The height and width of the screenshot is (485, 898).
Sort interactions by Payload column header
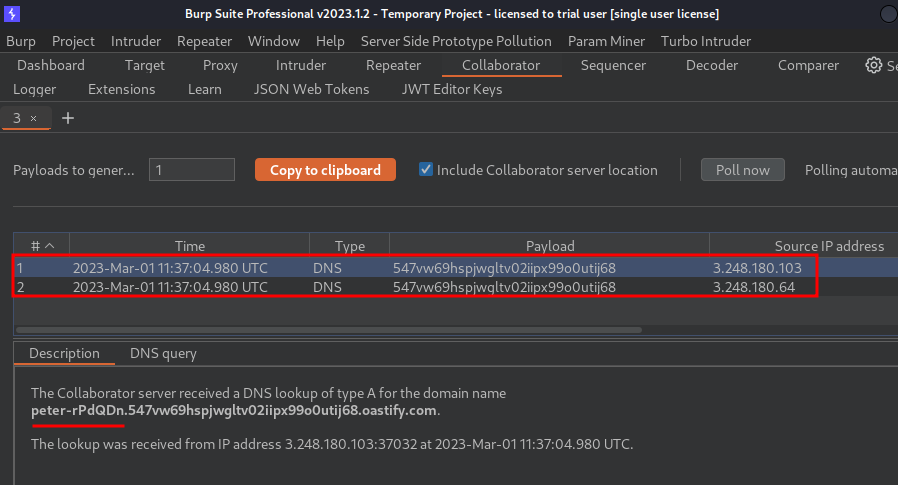pos(550,246)
